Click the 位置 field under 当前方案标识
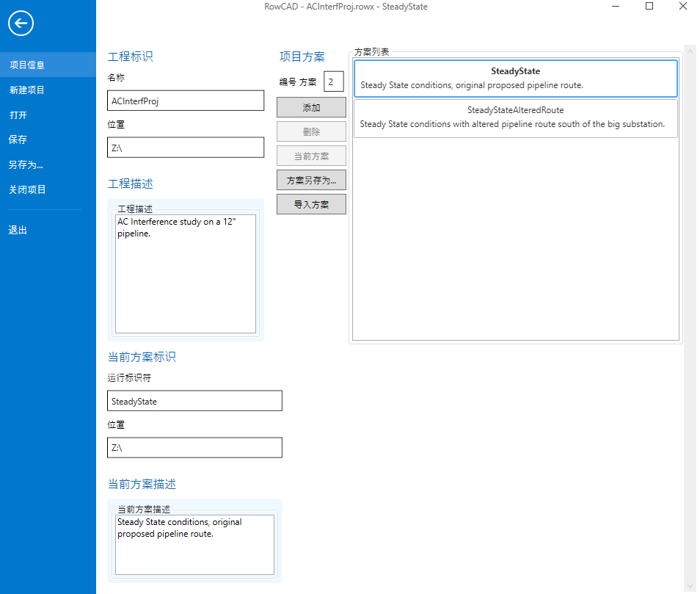The height and width of the screenshot is (594, 700). (x=194, y=447)
